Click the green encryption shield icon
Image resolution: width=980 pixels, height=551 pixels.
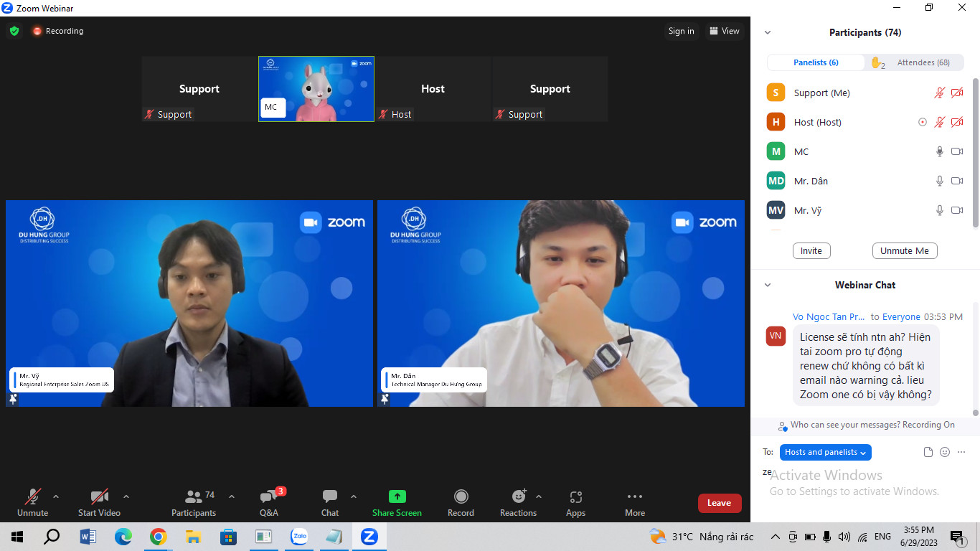pos(14,31)
